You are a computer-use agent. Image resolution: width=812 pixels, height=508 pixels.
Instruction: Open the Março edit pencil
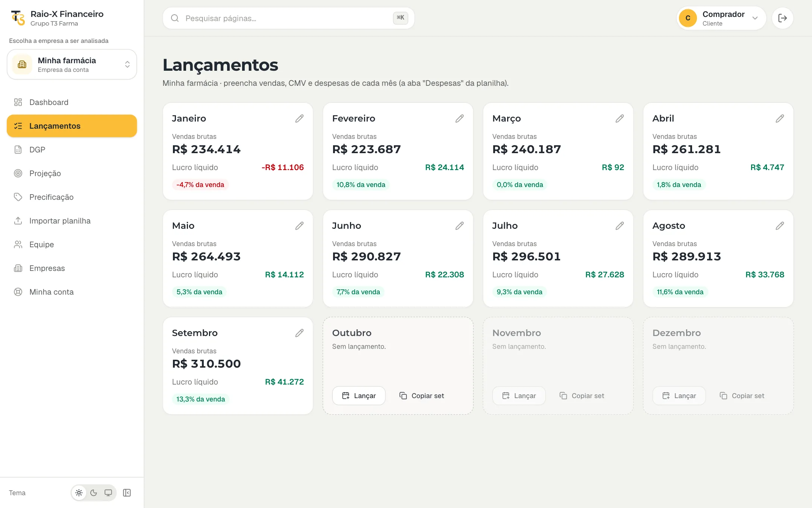click(620, 119)
